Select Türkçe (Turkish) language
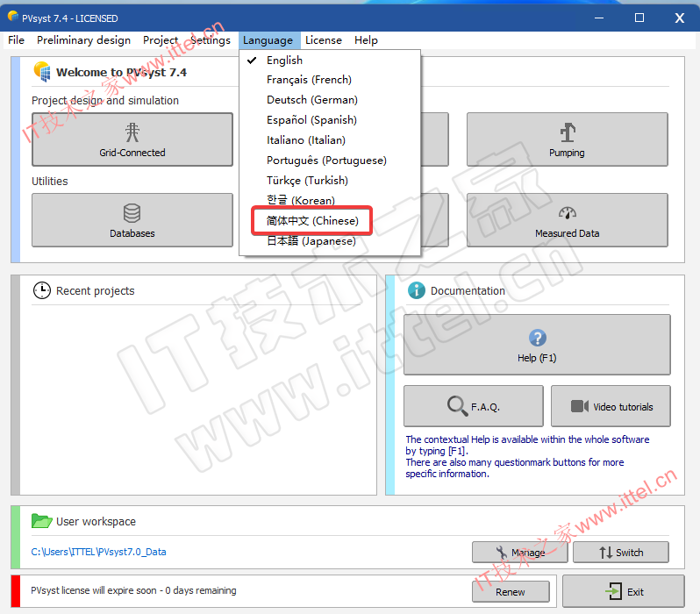 point(330,181)
